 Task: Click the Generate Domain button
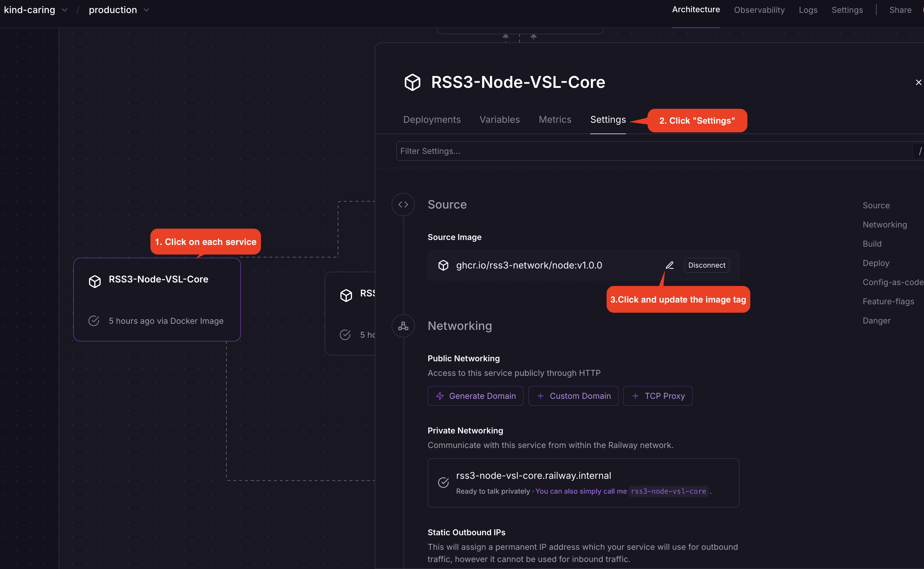(475, 396)
